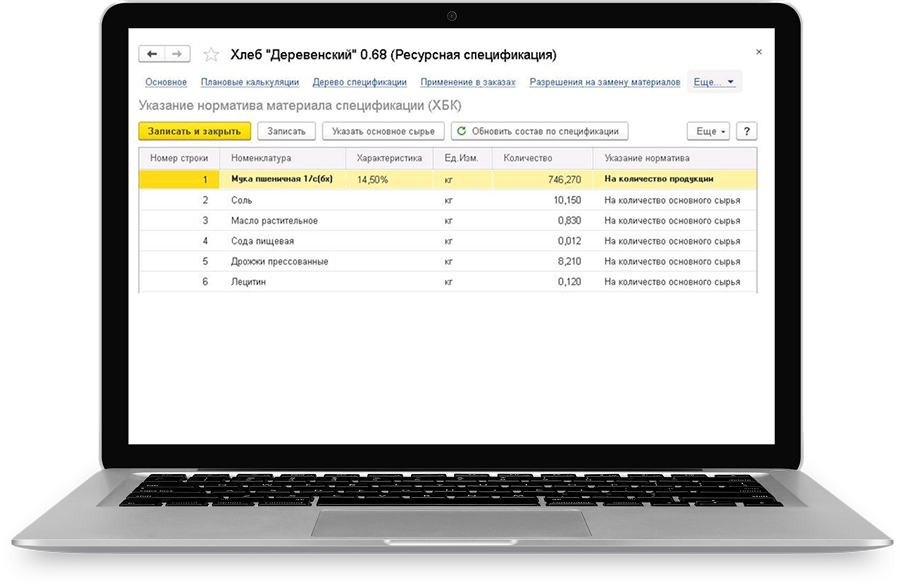Viewport: 900px width, 586px height.
Task: Select the 0,830 quantity cell
Action: 542,220
